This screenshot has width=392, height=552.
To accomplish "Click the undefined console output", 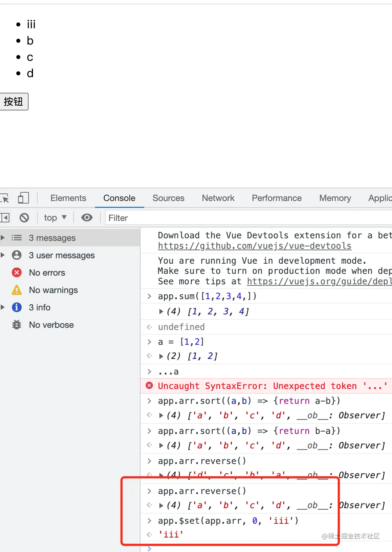I will pos(181,327).
